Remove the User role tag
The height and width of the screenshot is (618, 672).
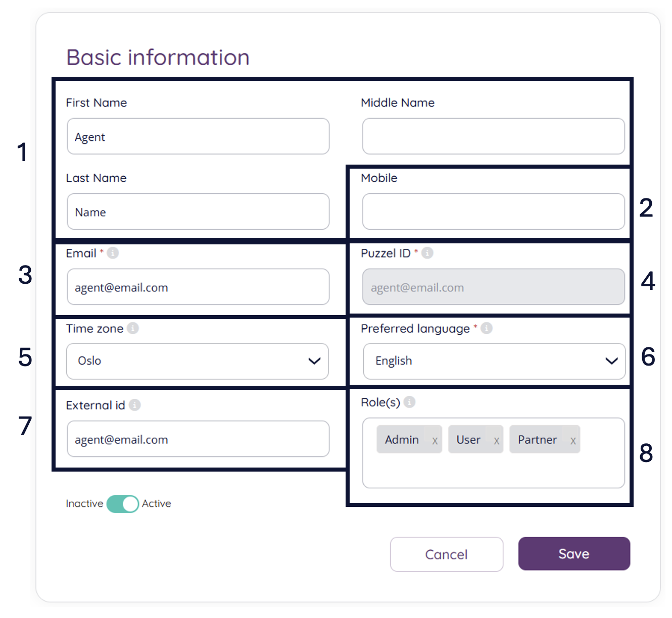tap(496, 440)
